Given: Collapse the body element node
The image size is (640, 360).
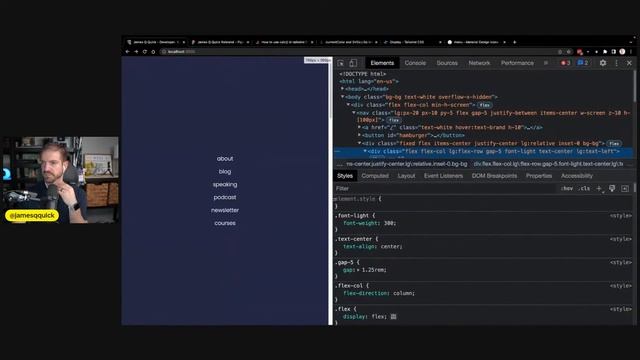Looking at the screenshot, I should coord(342,97).
